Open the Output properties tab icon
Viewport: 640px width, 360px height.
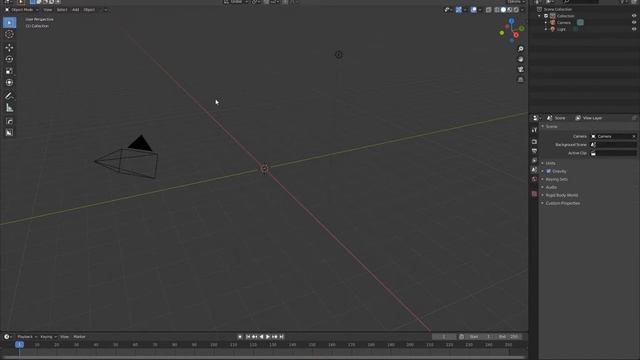coord(534,151)
